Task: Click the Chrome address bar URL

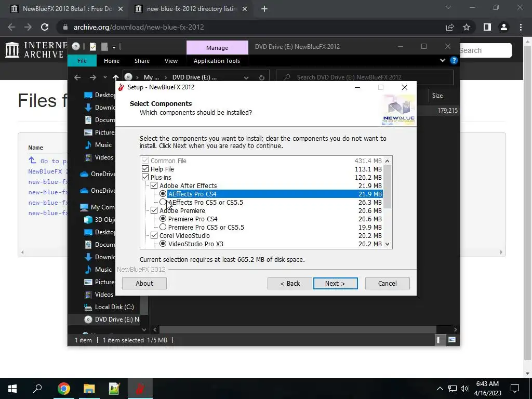Action: tap(138, 27)
